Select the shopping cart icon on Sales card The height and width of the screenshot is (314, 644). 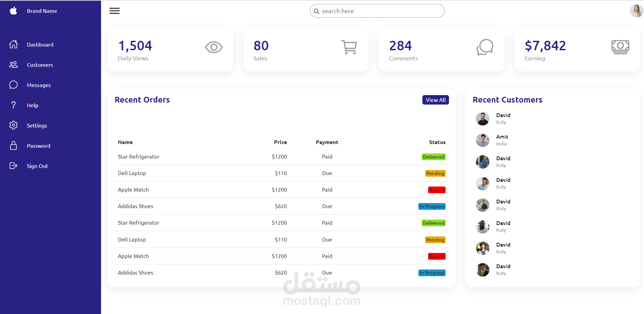[x=349, y=47]
